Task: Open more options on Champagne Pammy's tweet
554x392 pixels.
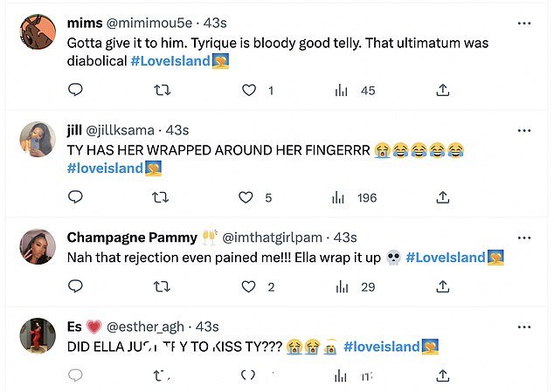Action: pyautogui.click(x=524, y=237)
